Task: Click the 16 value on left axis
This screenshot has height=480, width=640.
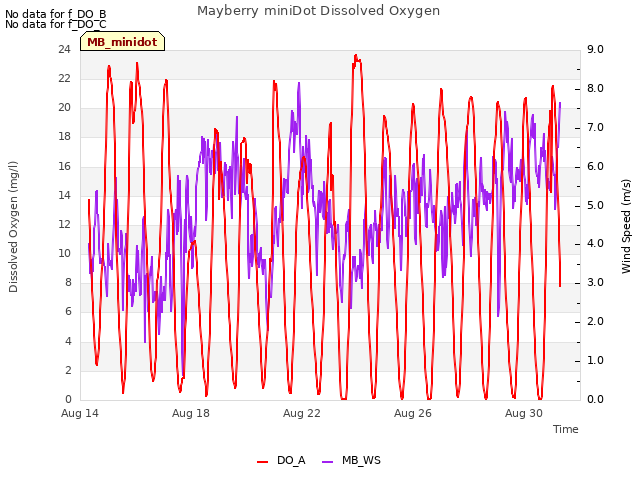Action: pos(65,166)
